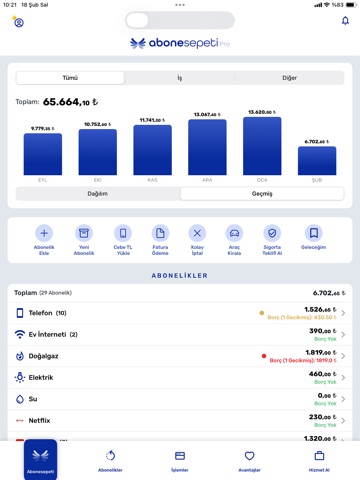Image resolution: width=360 pixels, height=480 pixels.
Task: Click the Elektrik bulb icon
Action: pos(20,377)
